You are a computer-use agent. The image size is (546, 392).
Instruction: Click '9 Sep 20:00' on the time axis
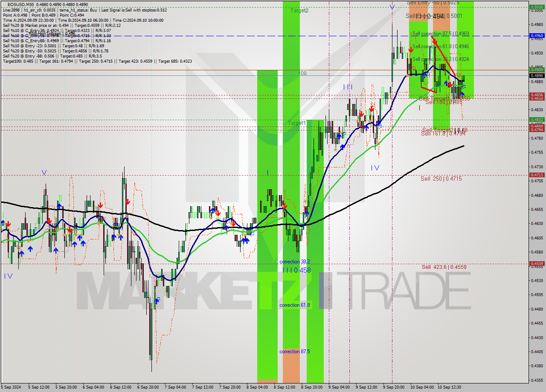(393, 387)
